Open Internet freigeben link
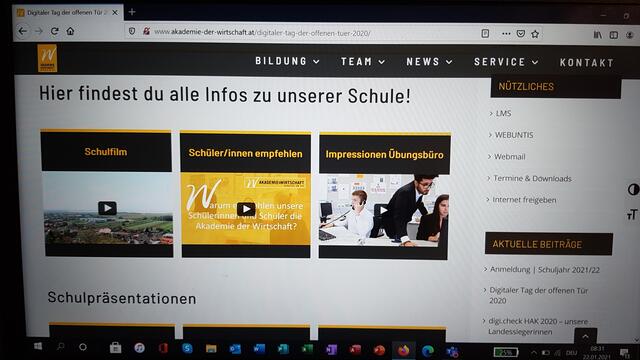Viewport: 640px width, 360px height. (x=524, y=200)
